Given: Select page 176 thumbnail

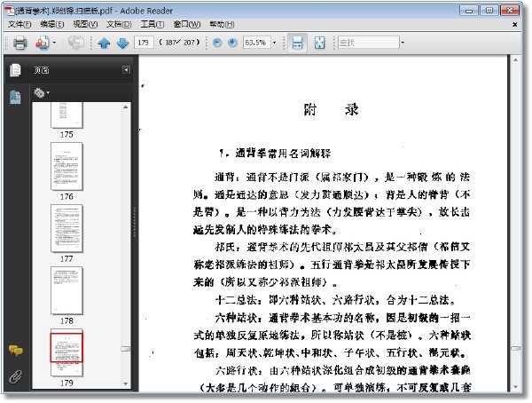Looking at the screenshot, I should (x=66, y=167).
